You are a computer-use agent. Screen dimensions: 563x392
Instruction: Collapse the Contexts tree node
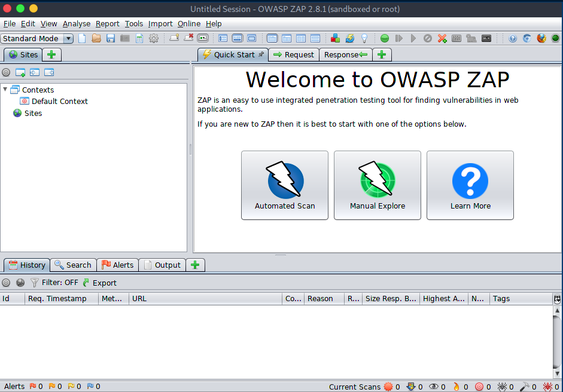[5, 90]
